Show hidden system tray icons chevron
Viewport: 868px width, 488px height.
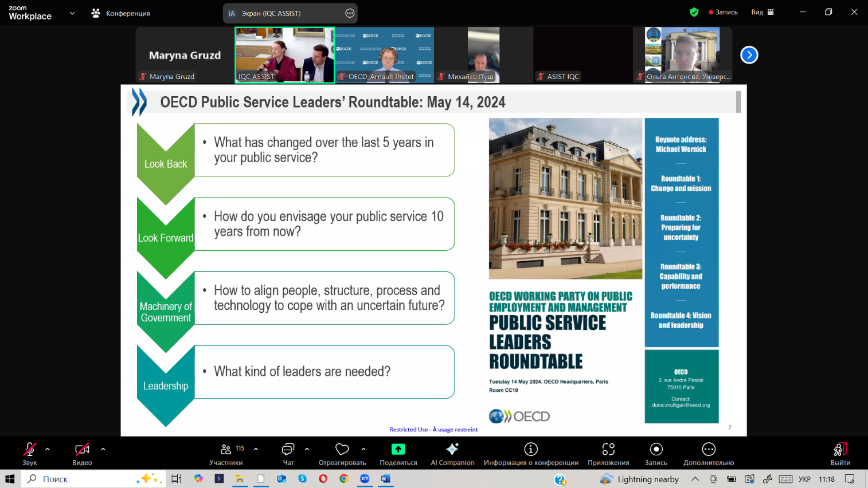(x=695, y=479)
